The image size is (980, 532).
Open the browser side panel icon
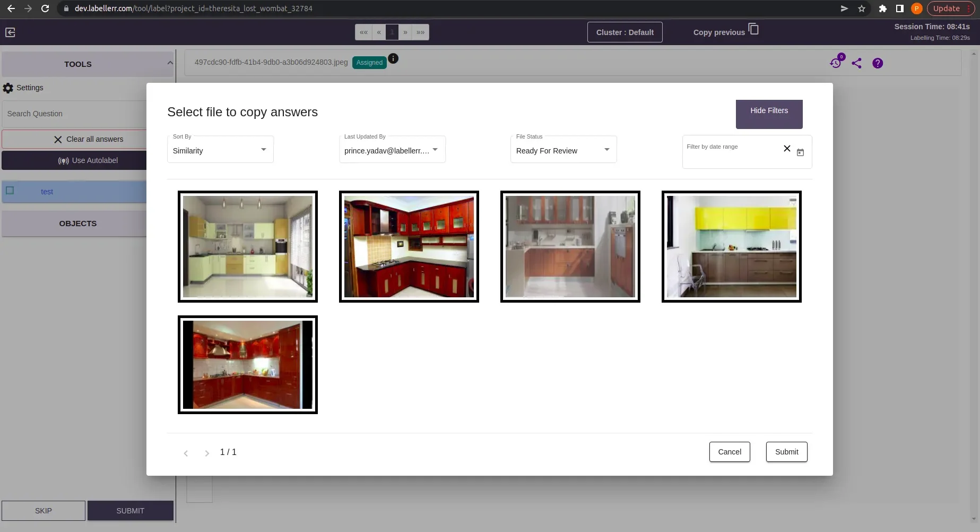tap(899, 8)
